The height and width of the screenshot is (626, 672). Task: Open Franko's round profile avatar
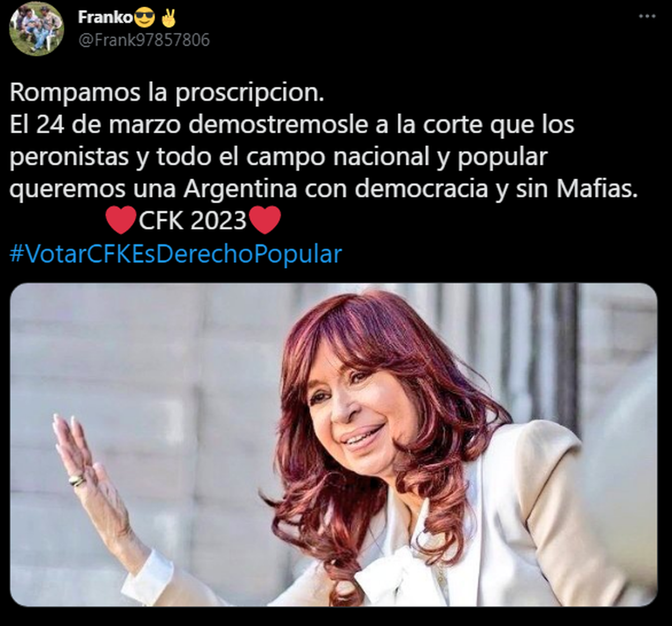37,29
